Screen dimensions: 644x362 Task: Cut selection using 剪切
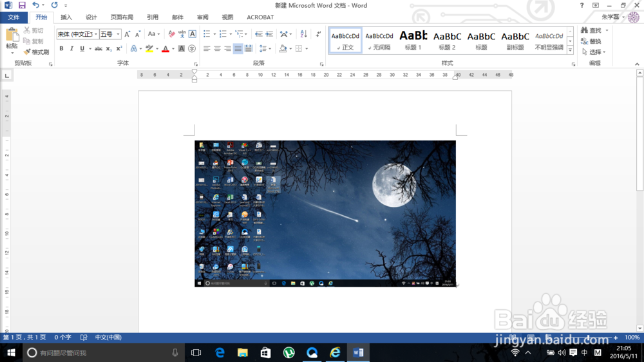click(33, 30)
